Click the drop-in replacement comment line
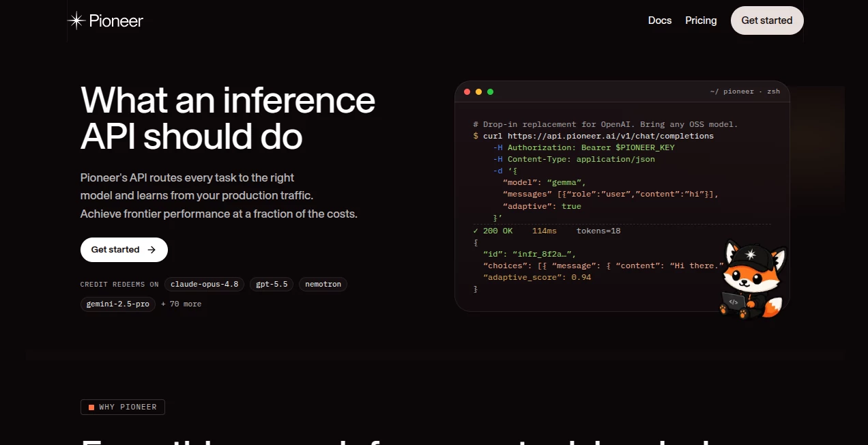 coord(605,124)
